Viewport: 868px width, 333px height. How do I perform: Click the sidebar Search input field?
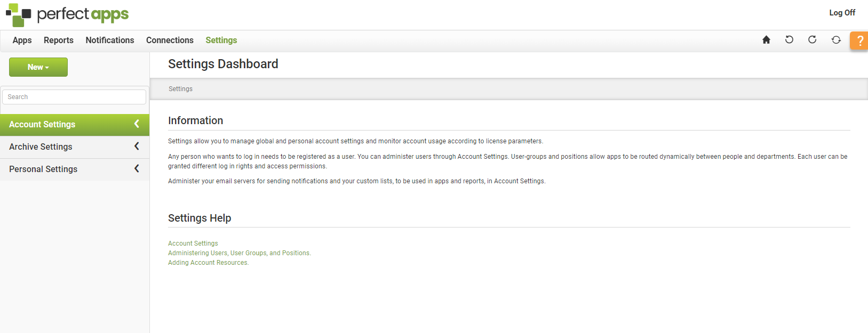74,97
